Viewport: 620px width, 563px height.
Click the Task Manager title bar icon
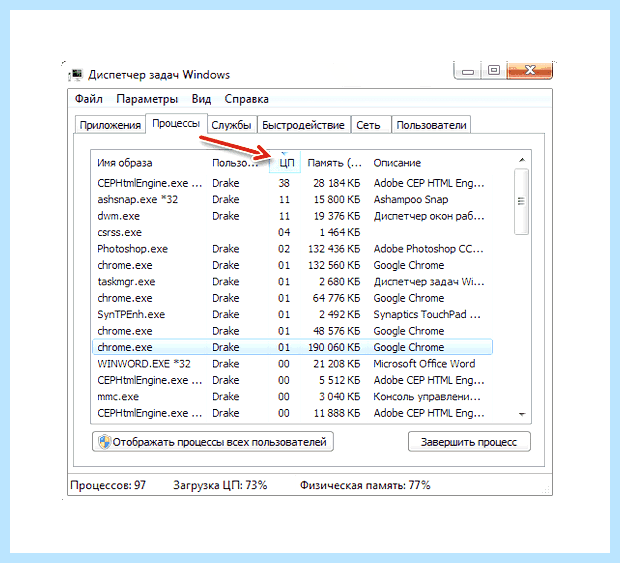(x=76, y=74)
